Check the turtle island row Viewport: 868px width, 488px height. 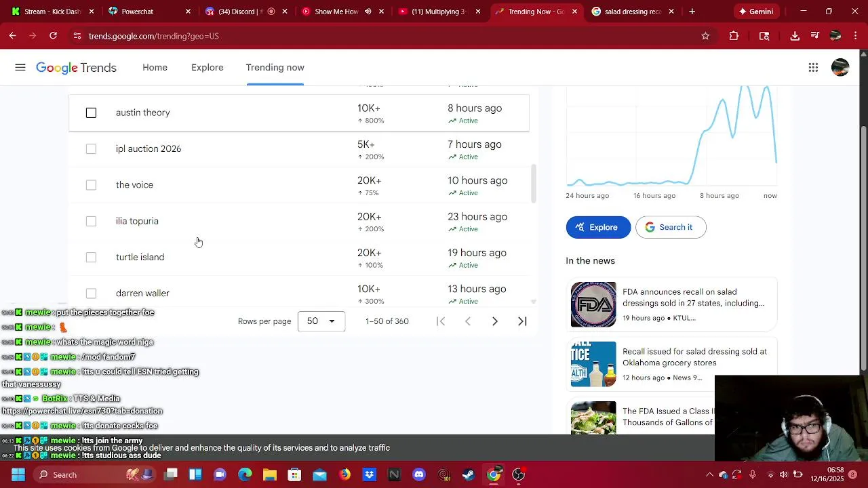[x=91, y=257]
